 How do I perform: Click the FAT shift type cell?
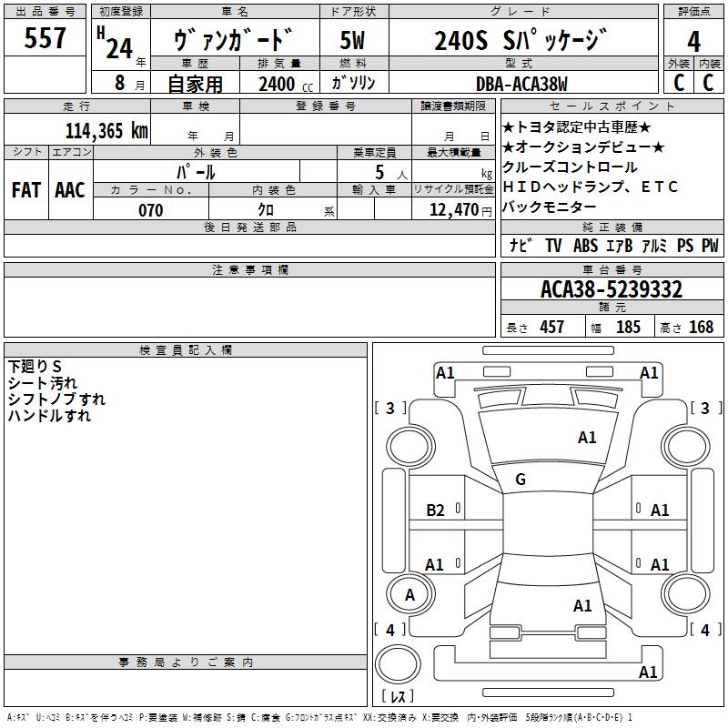point(26,189)
